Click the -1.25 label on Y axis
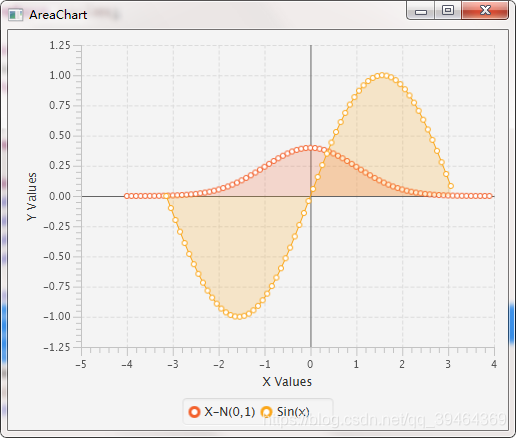The image size is (516, 438). tap(57, 348)
